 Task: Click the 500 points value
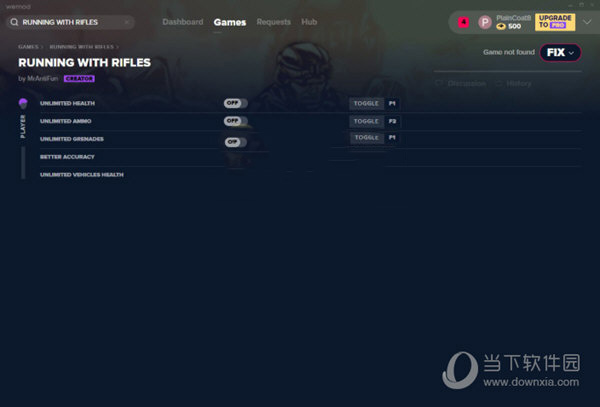(x=514, y=26)
